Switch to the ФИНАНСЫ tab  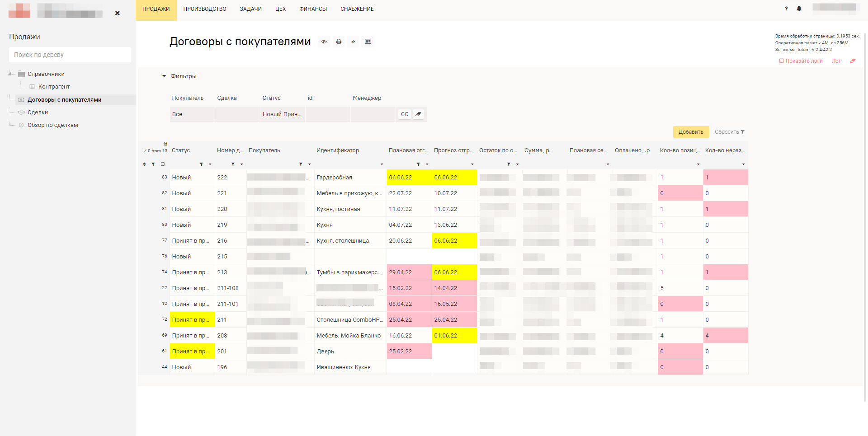click(313, 9)
